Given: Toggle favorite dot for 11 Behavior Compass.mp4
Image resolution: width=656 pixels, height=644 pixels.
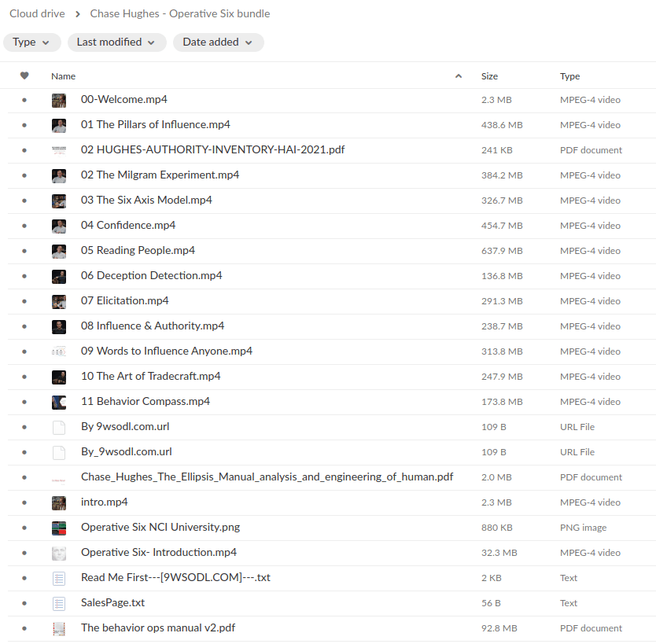Looking at the screenshot, I should (24, 402).
